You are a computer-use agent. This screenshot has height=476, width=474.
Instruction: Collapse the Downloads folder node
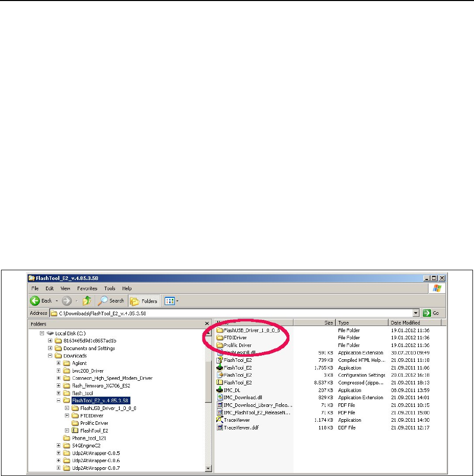pos(50,356)
